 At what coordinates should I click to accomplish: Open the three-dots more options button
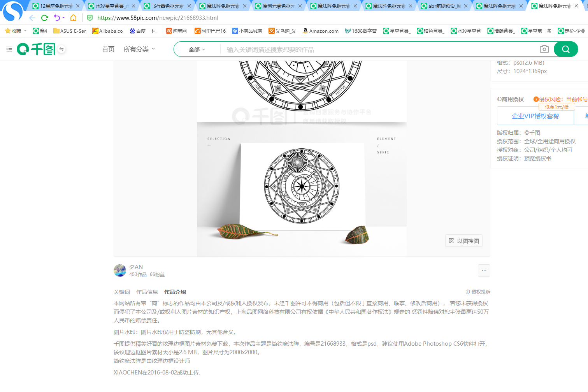click(484, 271)
